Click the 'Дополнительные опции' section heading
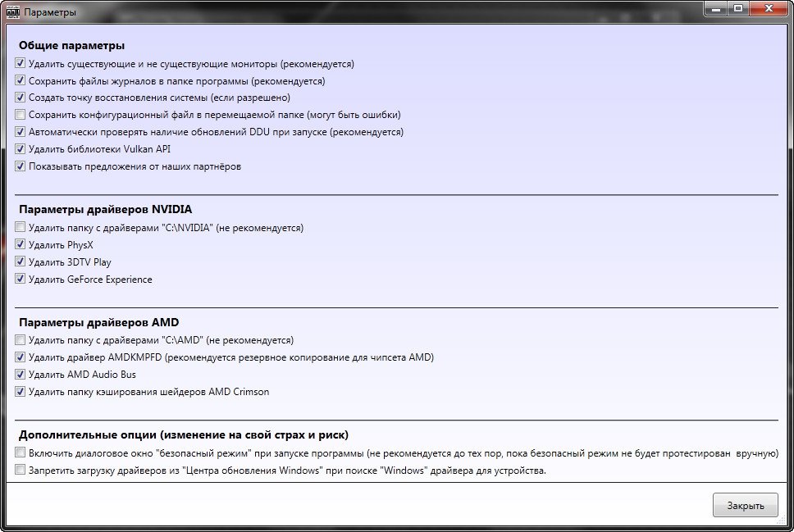The width and height of the screenshot is (794, 532). (x=183, y=434)
